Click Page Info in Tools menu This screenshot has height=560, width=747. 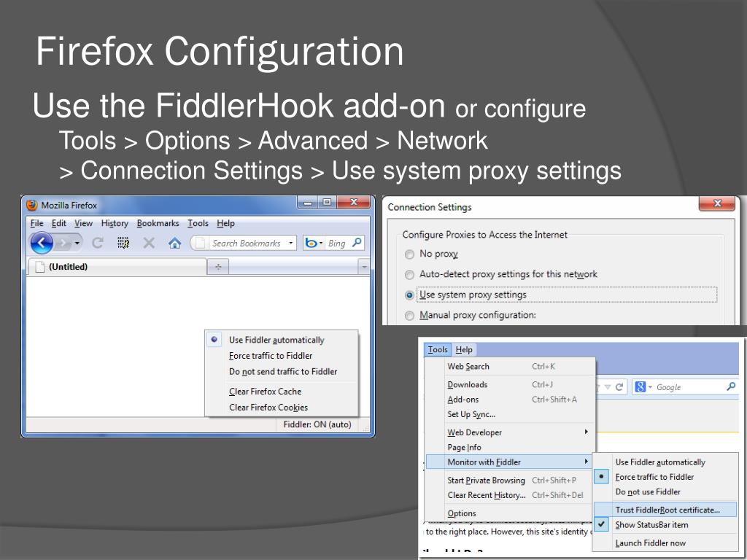(x=510, y=447)
